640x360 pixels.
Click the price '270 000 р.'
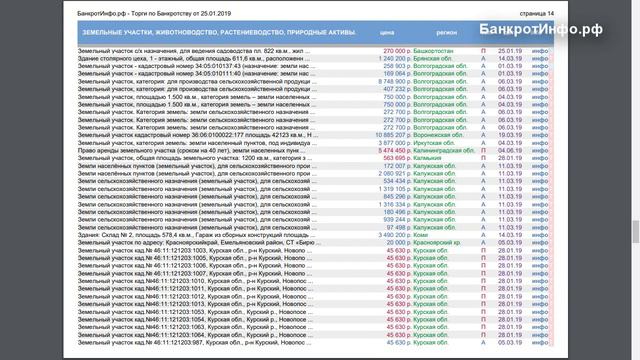coord(398,51)
